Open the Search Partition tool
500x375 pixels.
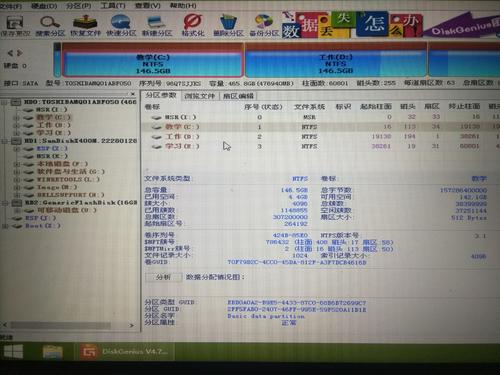tap(50, 26)
